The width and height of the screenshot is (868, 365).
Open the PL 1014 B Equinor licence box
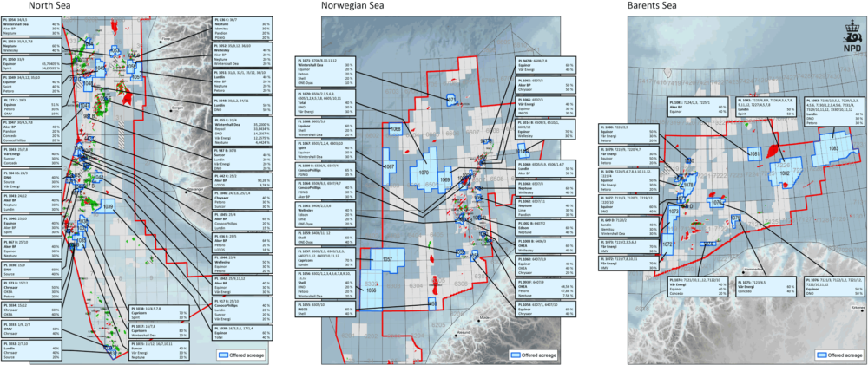pos(545,127)
